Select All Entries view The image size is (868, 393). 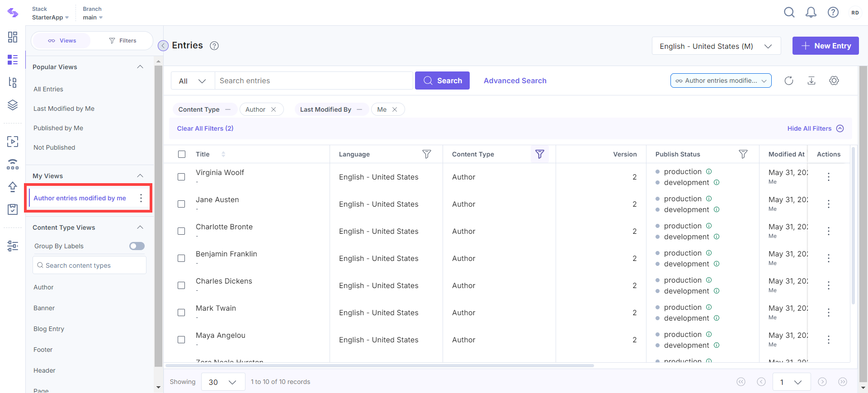coord(48,89)
